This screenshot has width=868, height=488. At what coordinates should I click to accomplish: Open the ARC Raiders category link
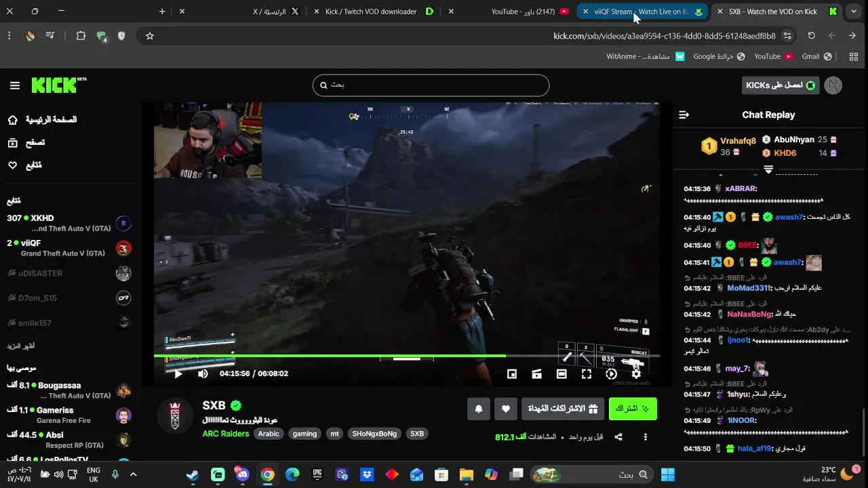point(226,434)
